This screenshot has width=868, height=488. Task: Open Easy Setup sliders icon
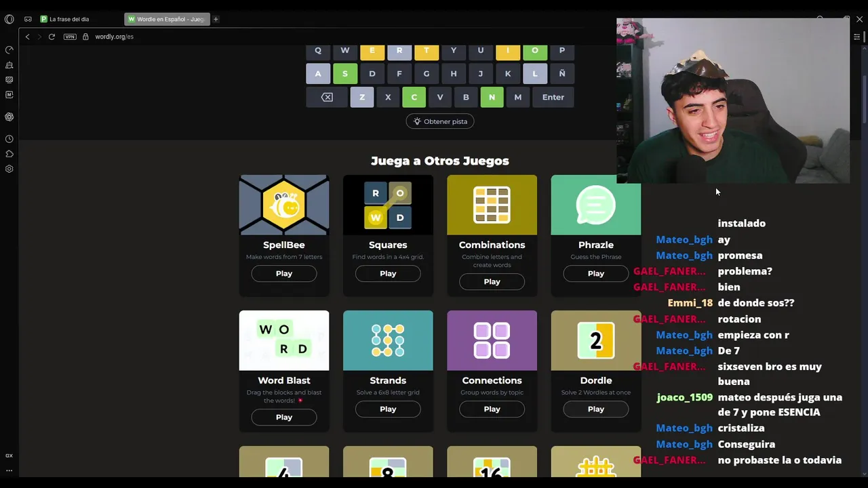[x=856, y=37]
